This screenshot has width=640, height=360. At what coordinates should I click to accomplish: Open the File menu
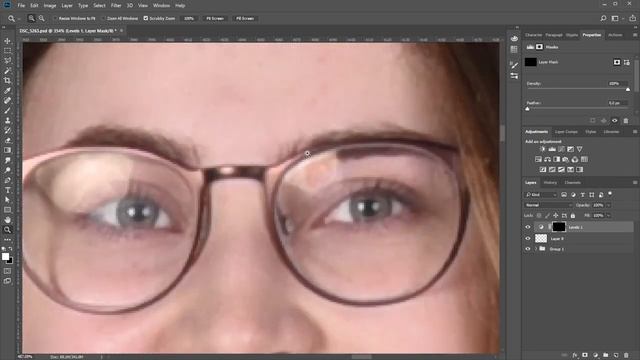(x=21, y=6)
